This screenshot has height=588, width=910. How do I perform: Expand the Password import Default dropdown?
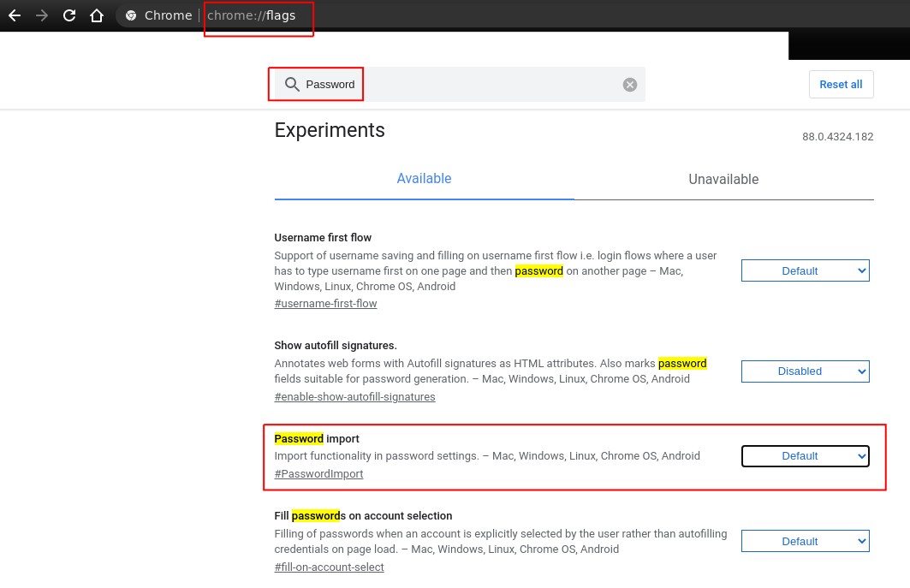click(x=805, y=456)
